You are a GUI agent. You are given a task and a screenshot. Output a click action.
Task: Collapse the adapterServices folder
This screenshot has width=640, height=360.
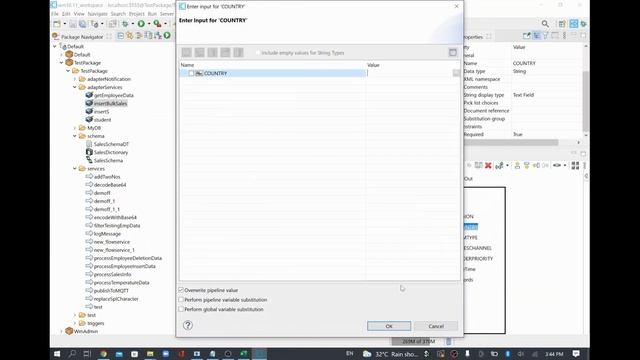(x=75, y=87)
